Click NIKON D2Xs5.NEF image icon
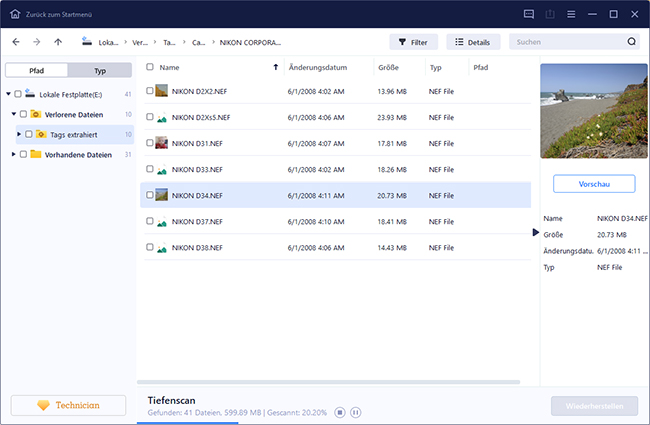This screenshot has height=425, width=650. 161,118
